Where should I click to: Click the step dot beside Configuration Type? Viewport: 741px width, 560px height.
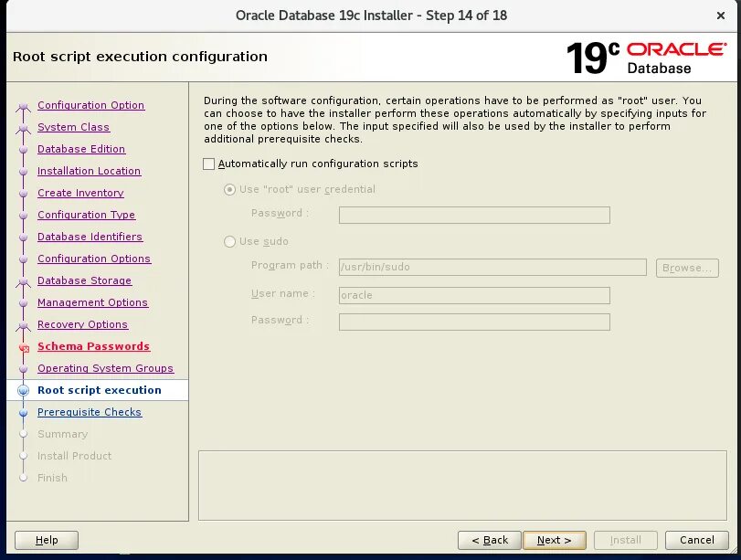tap(23, 216)
